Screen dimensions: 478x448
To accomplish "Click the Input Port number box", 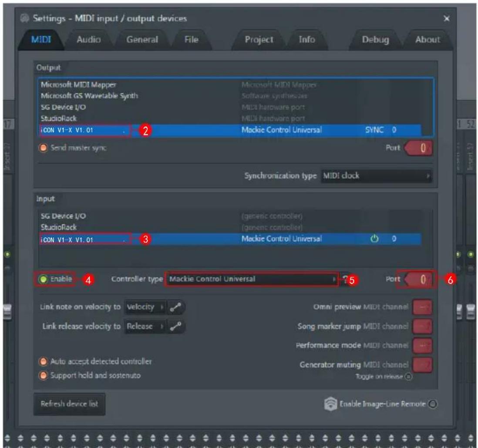I will point(418,280).
